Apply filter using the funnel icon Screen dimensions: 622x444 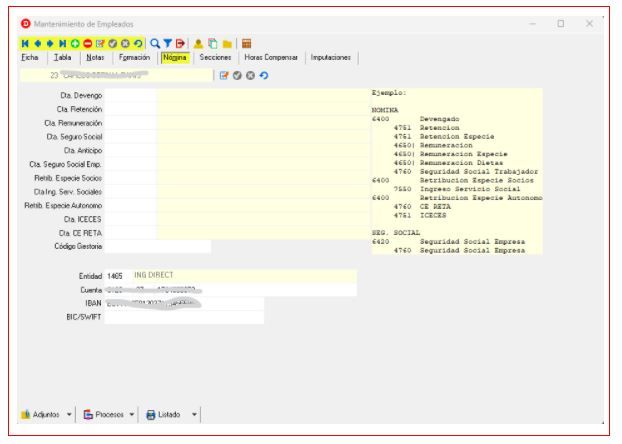click(x=167, y=44)
